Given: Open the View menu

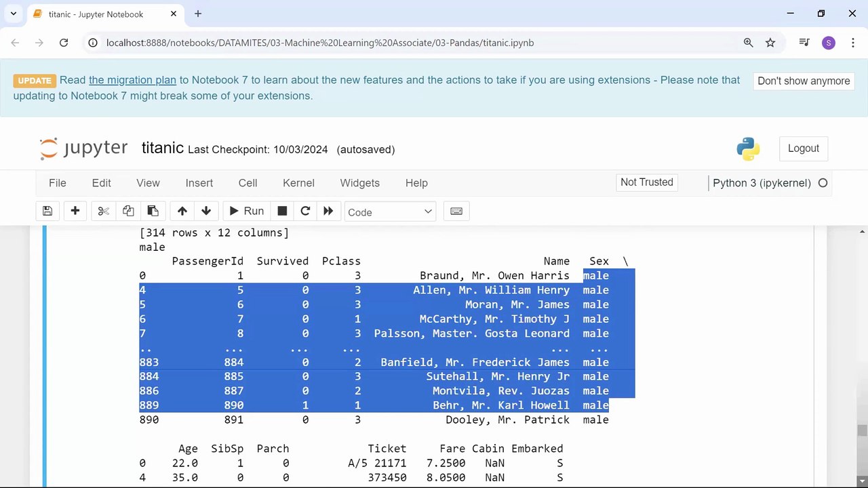Looking at the screenshot, I should [148, 183].
